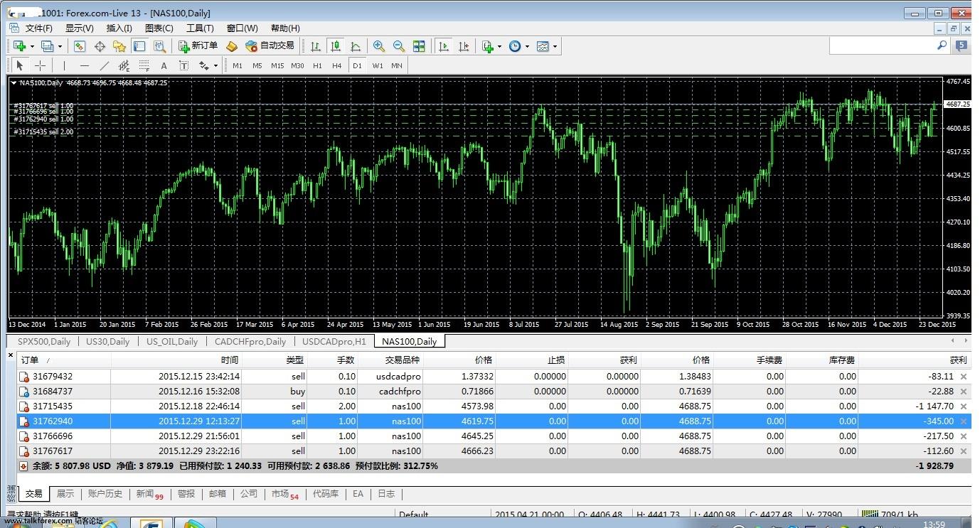Set timeframe to M1

tap(238, 65)
